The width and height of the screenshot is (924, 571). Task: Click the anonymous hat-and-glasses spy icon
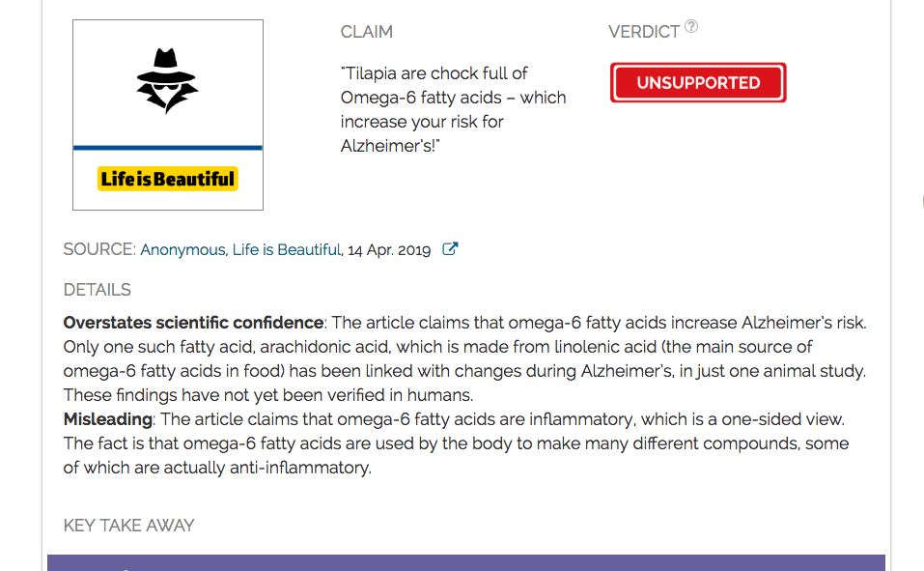coord(167,81)
